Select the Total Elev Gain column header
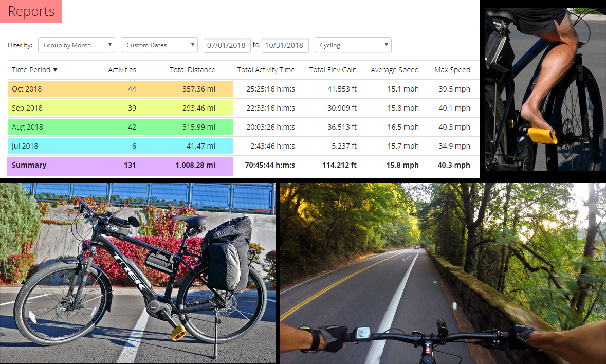The height and width of the screenshot is (364, 606). [x=333, y=70]
